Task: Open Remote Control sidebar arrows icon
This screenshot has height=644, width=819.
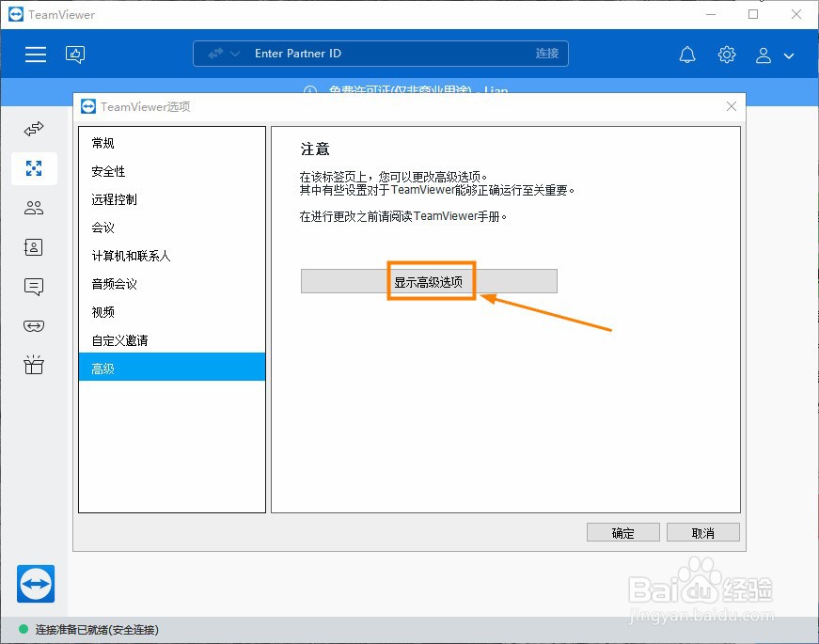Action: [x=34, y=129]
